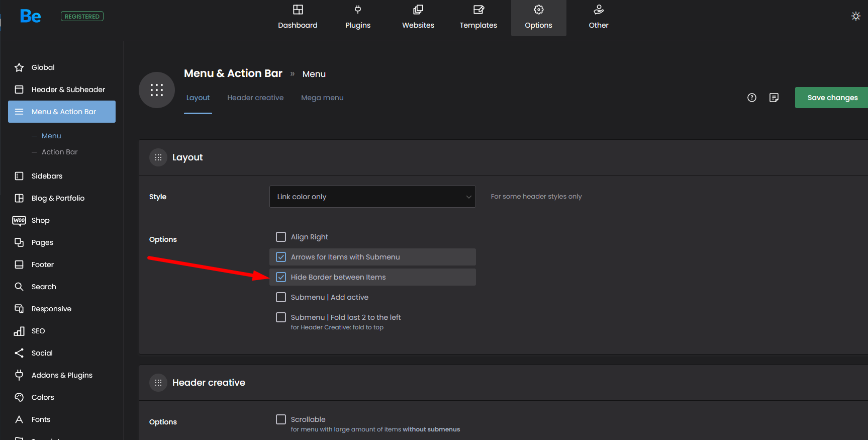Toggle light mode with the sun icon

(x=856, y=16)
